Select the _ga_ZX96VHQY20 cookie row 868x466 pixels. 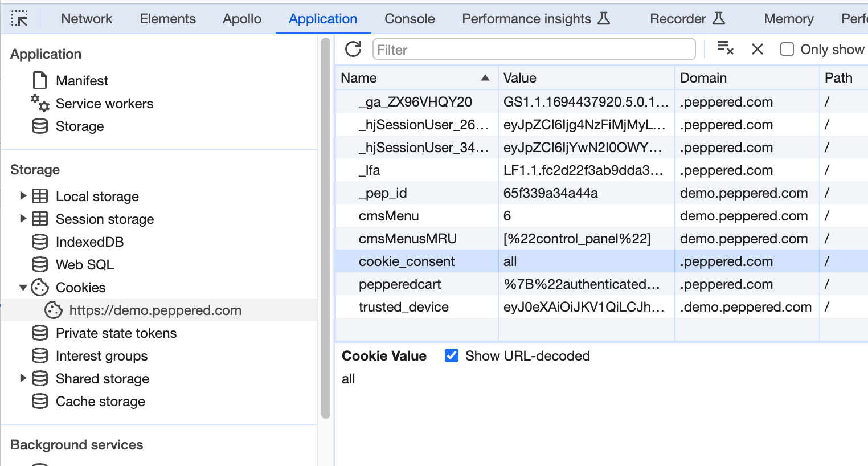click(x=602, y=102)
